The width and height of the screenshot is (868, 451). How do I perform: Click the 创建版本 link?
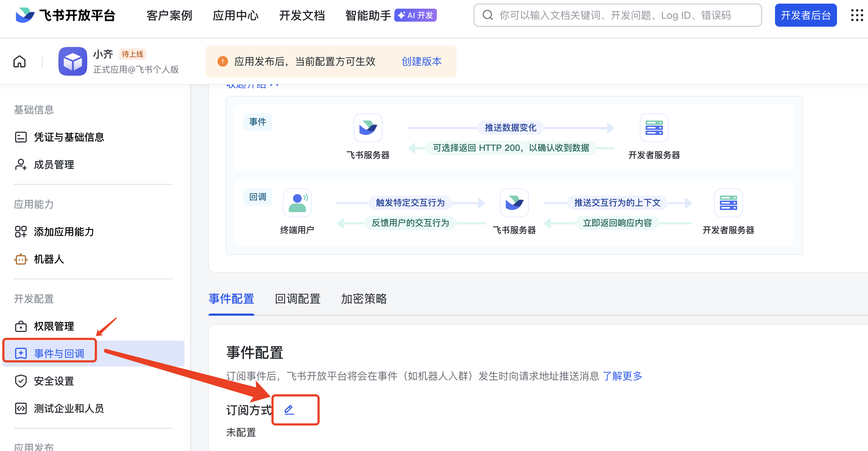pos(421,62)
